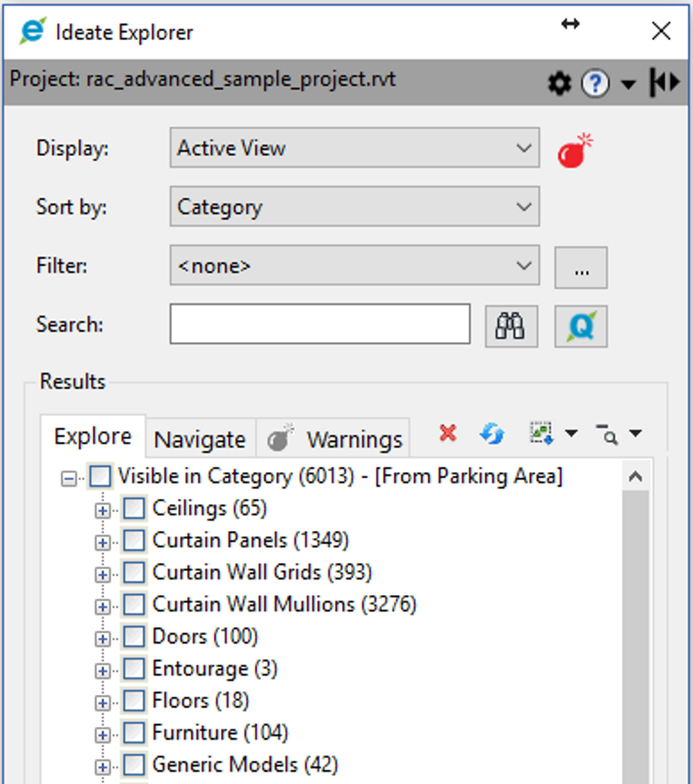Viewport: 693px width, 784px height.
Task: Expand the Curtain Wall Grids tree node
Action: [102, 575]
